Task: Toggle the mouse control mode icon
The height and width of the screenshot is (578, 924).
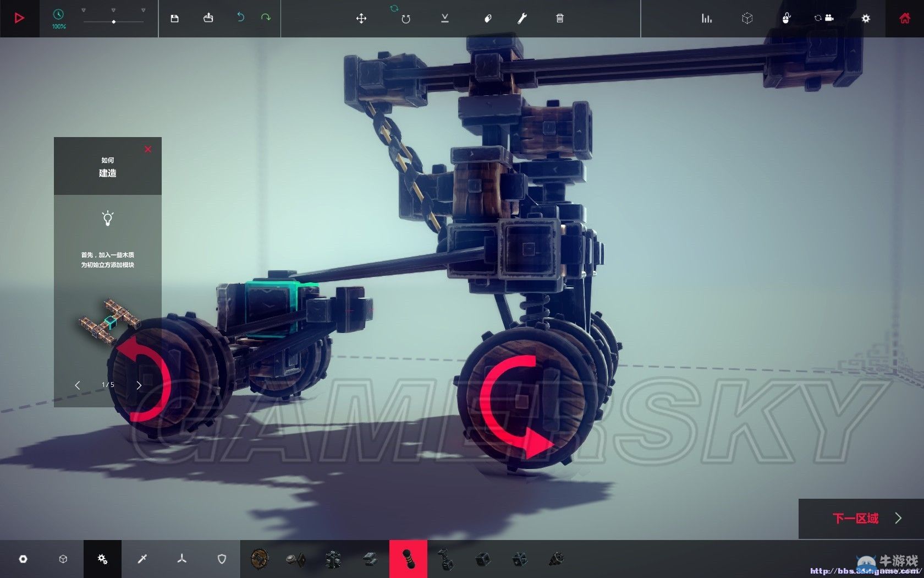Action: [x=787, y=19]
